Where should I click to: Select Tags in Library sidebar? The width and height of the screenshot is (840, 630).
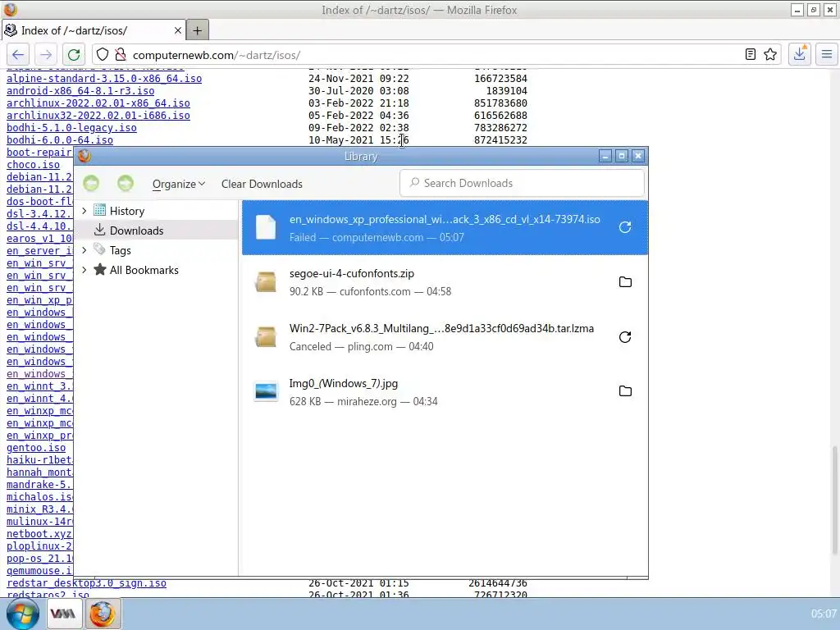(x=120, y=250)
